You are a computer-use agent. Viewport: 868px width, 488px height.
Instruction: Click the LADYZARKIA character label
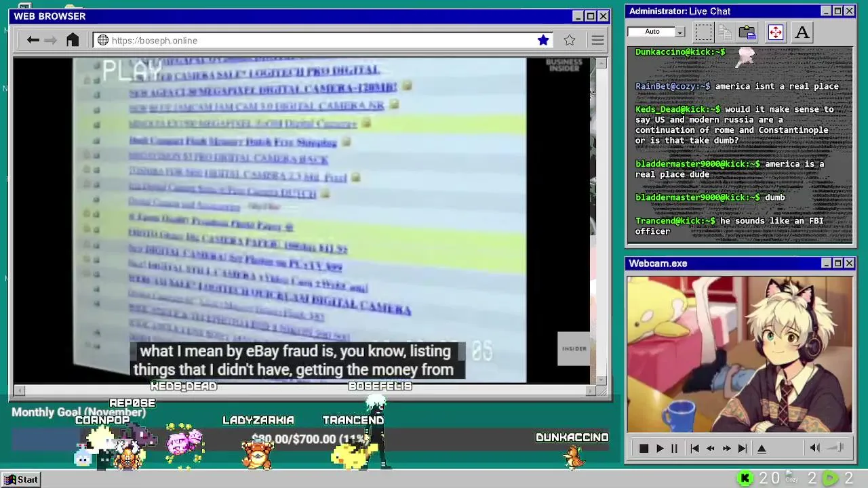coord(258,420)
